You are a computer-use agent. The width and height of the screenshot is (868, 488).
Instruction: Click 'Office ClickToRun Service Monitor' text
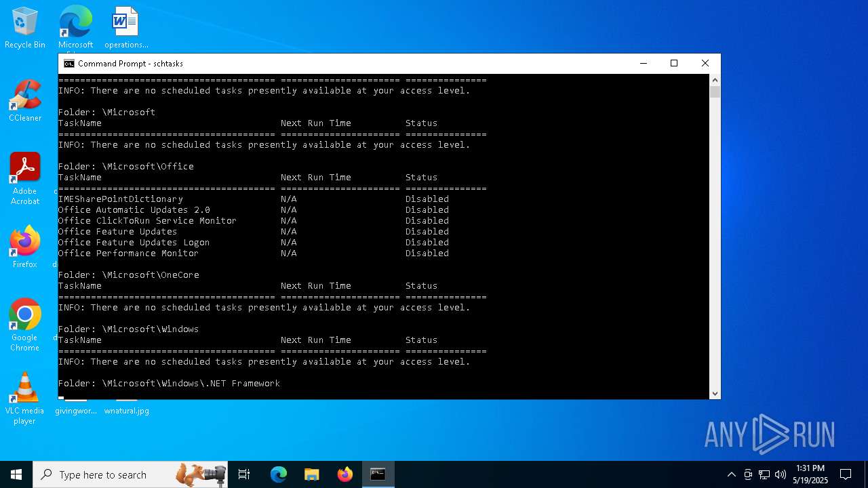pyautogui.click(x=148, y=221)
